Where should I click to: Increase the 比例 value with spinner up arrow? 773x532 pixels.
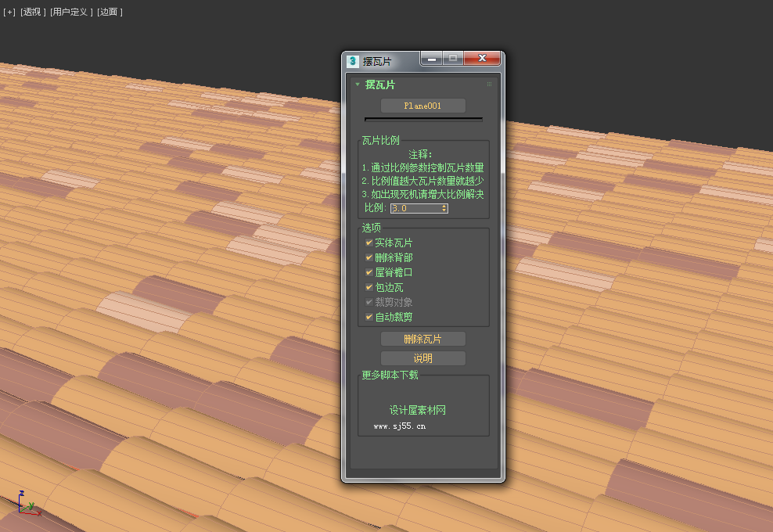(x=444, y=206)
